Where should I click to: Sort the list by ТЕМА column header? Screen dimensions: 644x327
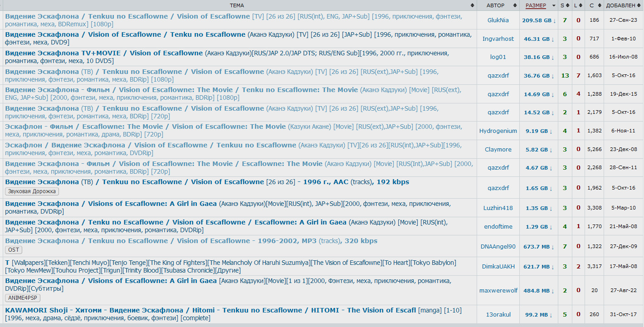point(236,5)
